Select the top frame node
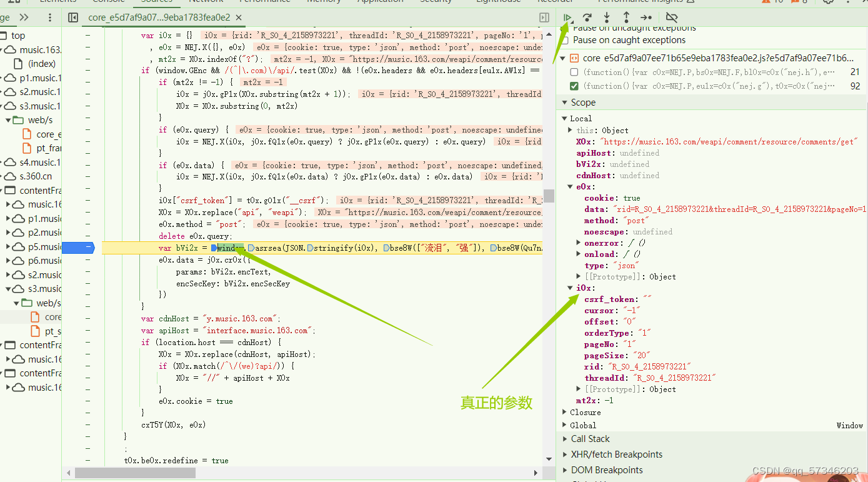Viewport: 868px width, 482px height. pyautogui.click(x=18, y=36)
